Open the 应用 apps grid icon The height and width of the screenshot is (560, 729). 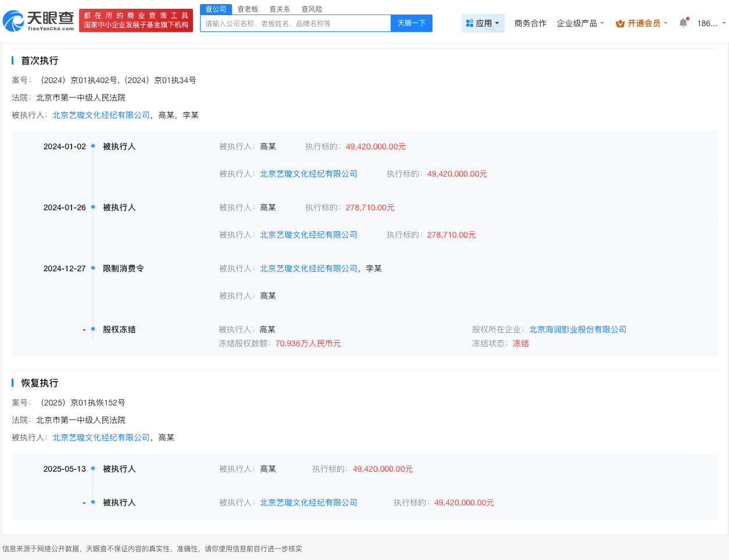pyautogui.click(x=471, y=23)
